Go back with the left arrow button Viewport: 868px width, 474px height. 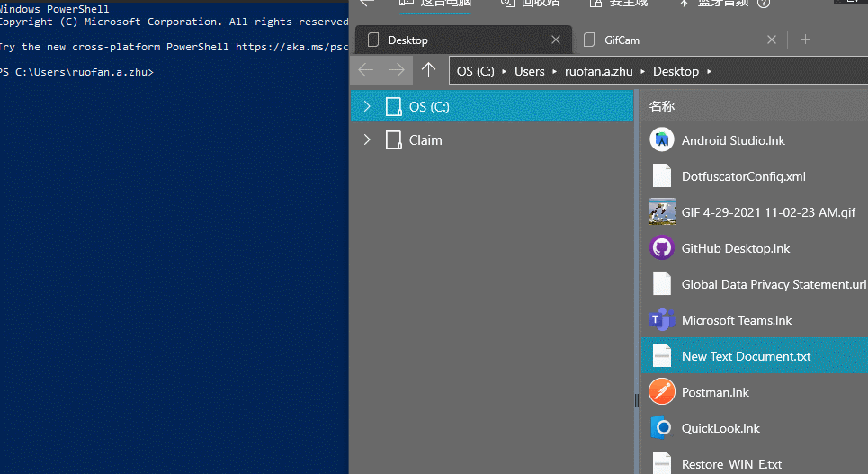[366, 70]
